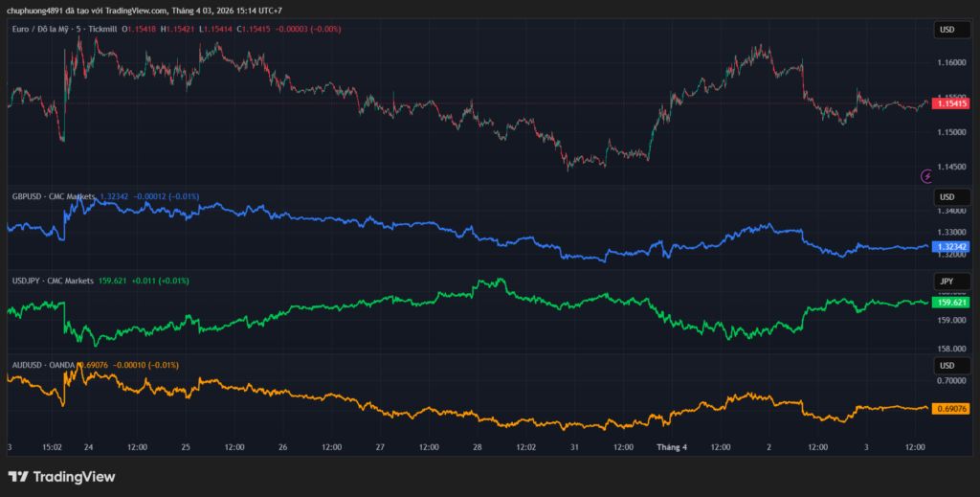Click the blue 1.32342 price label

(x=951, y=246)
